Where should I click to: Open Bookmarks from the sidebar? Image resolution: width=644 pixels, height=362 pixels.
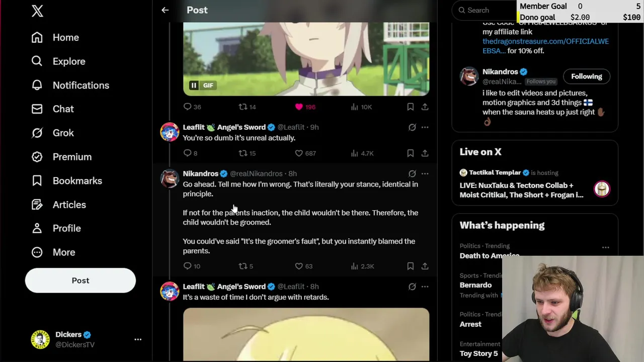[x=77, y=181]
